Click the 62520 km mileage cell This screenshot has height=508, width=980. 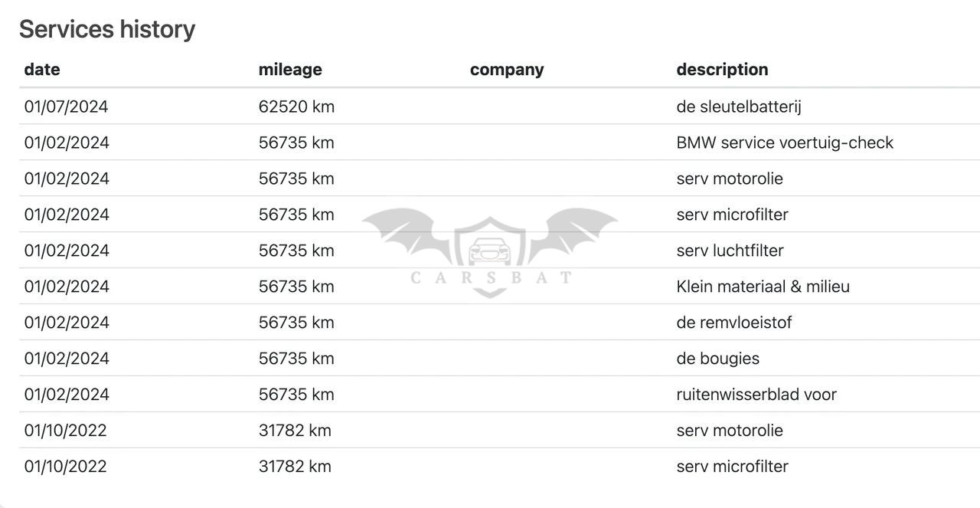(x=297, y=107)
